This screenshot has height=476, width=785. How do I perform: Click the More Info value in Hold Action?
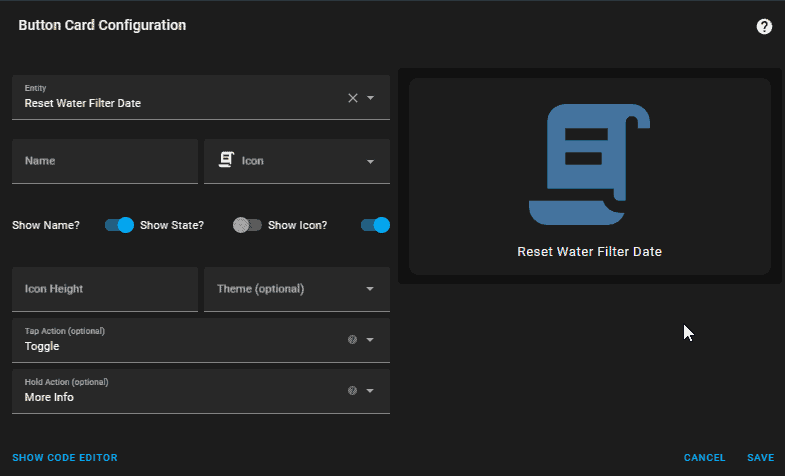(x=49, y=397)
